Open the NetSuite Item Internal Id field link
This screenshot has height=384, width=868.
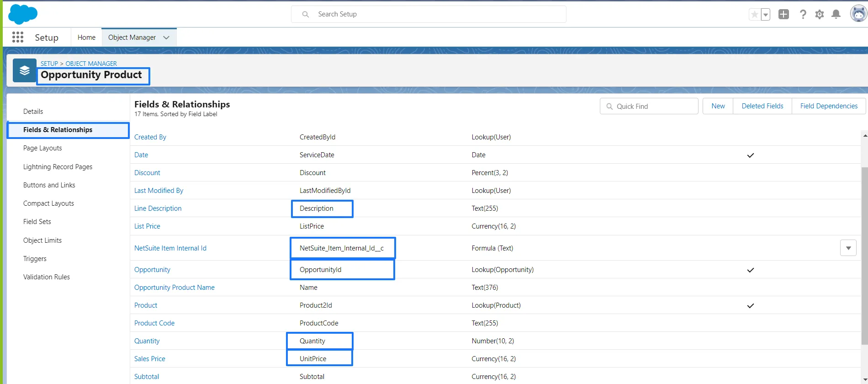coord(170,248)
